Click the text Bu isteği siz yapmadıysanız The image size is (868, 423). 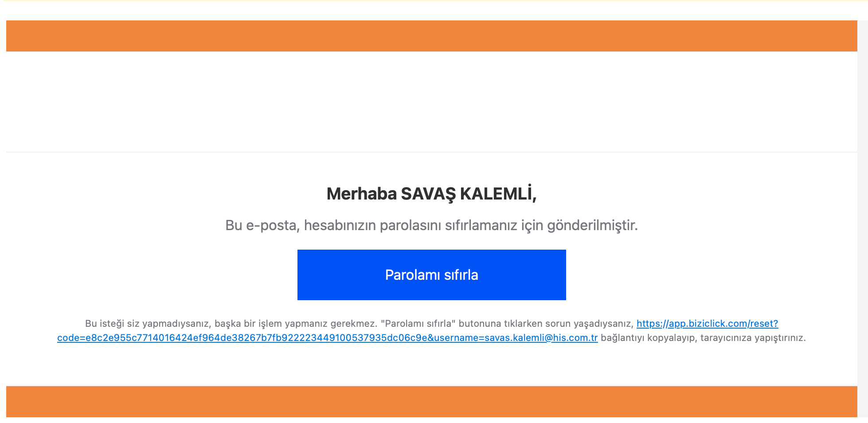(x=147, y=324)
